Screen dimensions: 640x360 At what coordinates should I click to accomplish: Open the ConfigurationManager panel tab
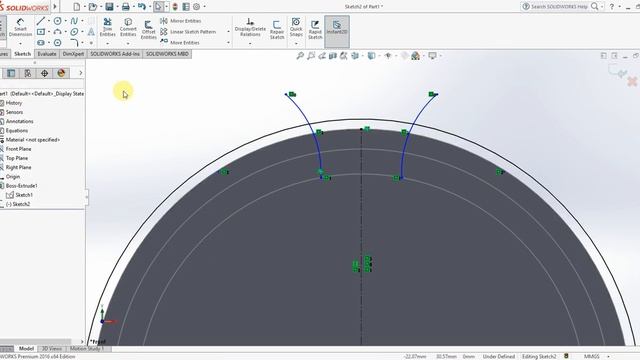point(28,73)
